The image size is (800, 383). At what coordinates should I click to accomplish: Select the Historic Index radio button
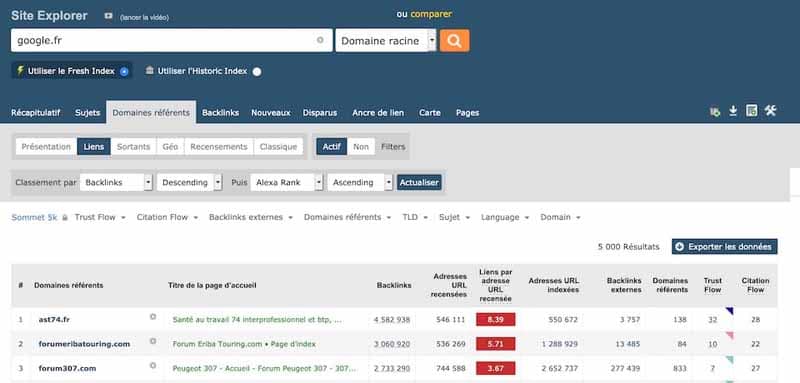click(257, 71)
